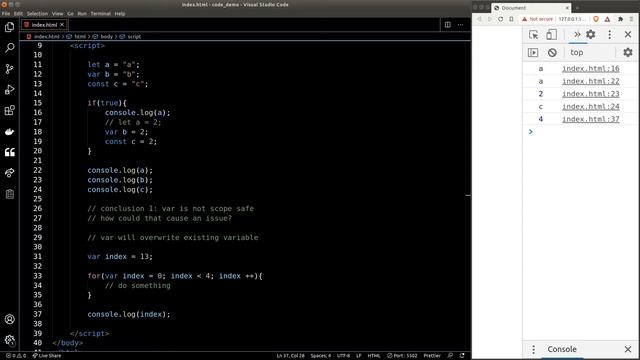Change language mode HTML
Screen dimensions: 640x360
[374, 356]
